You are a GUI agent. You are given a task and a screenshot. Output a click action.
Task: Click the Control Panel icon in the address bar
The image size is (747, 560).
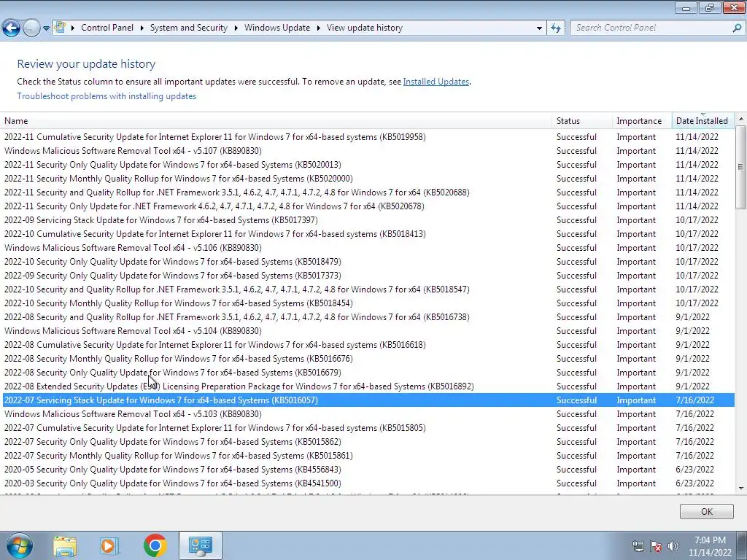point(60,27)
